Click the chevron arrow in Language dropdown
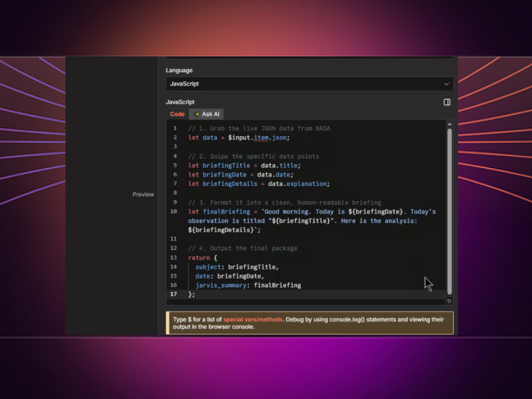Viewport: 532px width, 399px height. pyautogui.click(x=446, y=84)
